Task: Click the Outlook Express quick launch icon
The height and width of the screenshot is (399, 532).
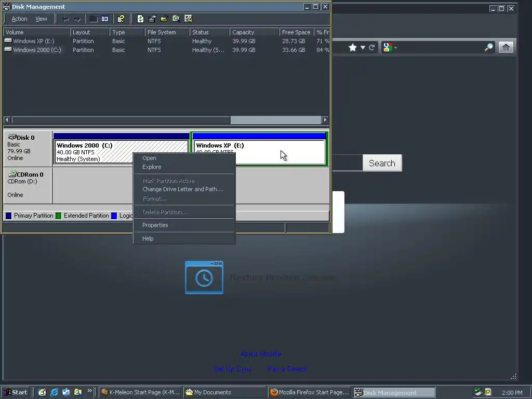Action: click(66, 392)
